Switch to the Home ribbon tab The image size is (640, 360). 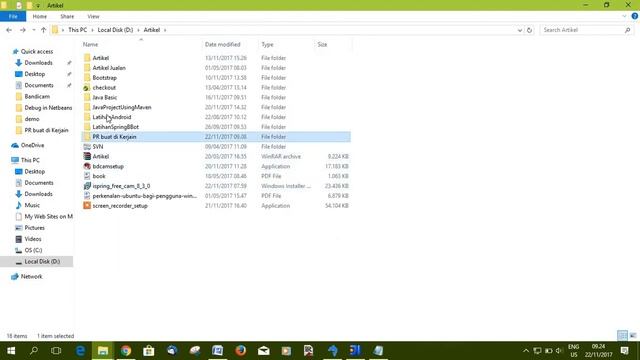tap(40, 16)
